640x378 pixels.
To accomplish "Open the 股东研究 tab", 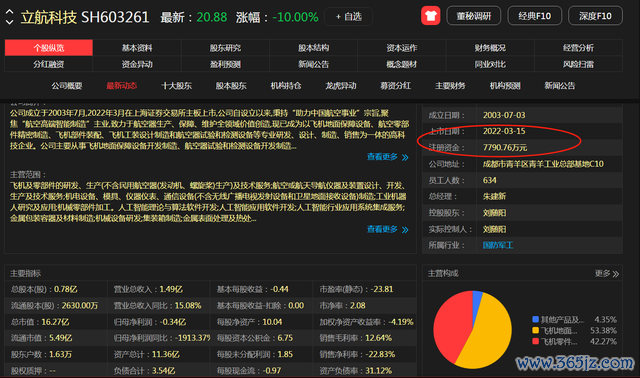I will [225, 48].
